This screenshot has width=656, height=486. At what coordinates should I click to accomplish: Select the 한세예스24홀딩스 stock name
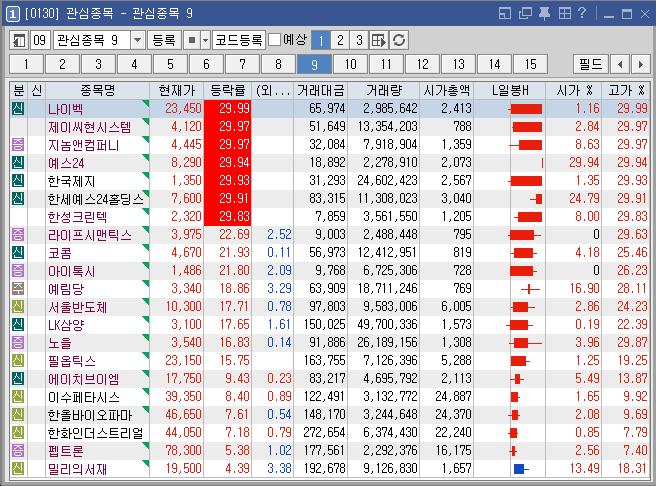(95, 199)
